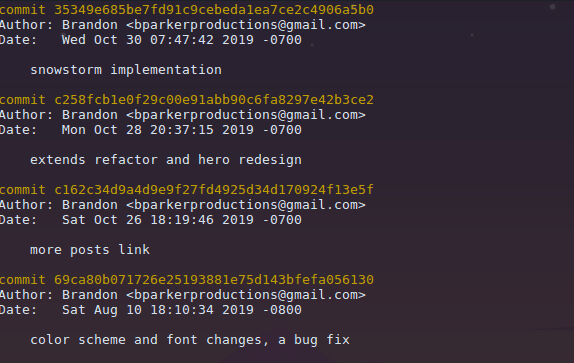
Task: Click the word 'commit' on the top line
Action: click(x=22, y=10)
